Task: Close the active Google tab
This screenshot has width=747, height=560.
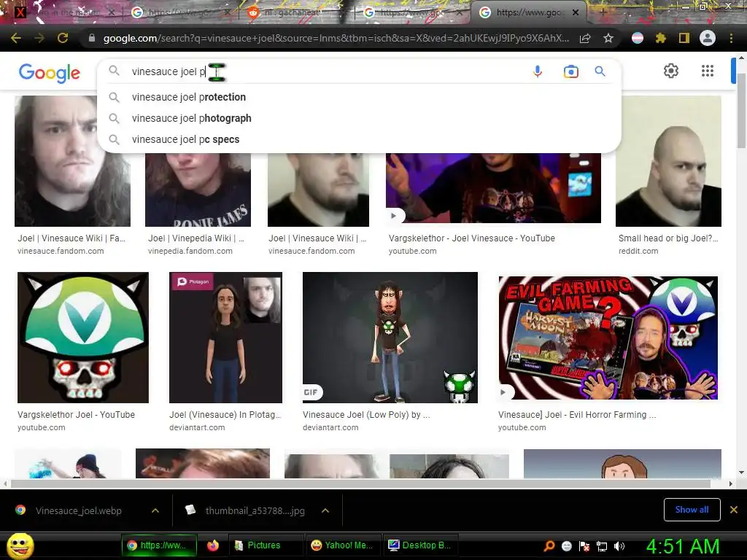Action: 576,12
